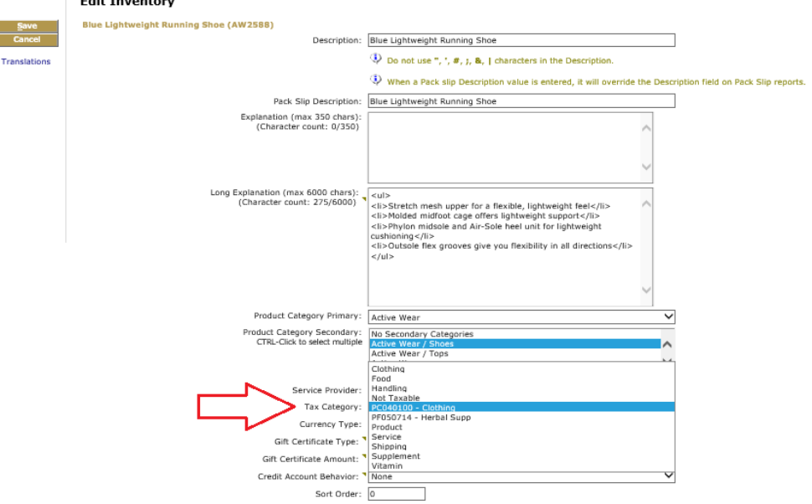Viewport: 812px width, 504px height.
Task: Open the Translations link
Action: [26, 62]
